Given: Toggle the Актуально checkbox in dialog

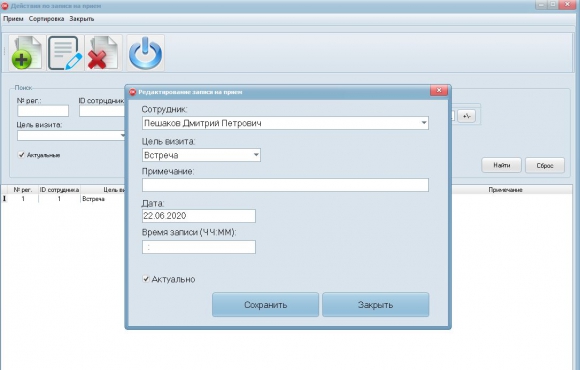Looking at the screenshot, I should point(146,279).
